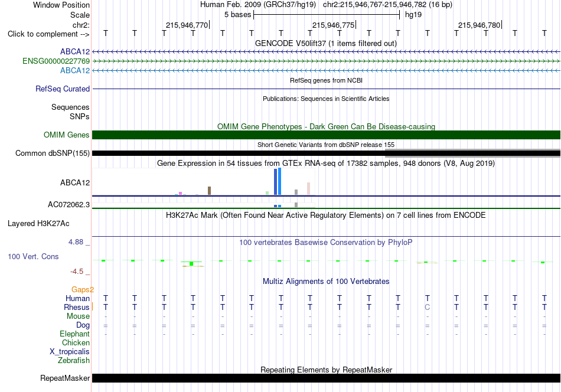Click the '5 bases' scale label
Image resolution: width=561 pixels, height=392 pixels.
click(238, 15)
